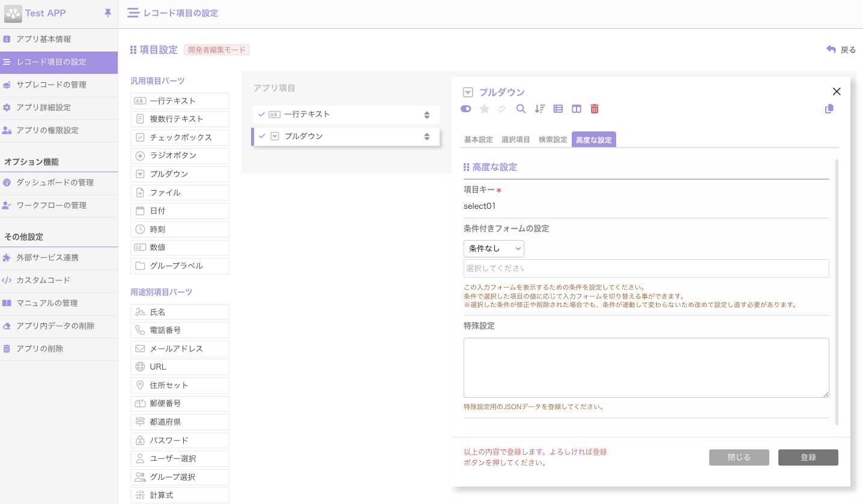Open カスタムコード in the sidebar

(59, 280)
